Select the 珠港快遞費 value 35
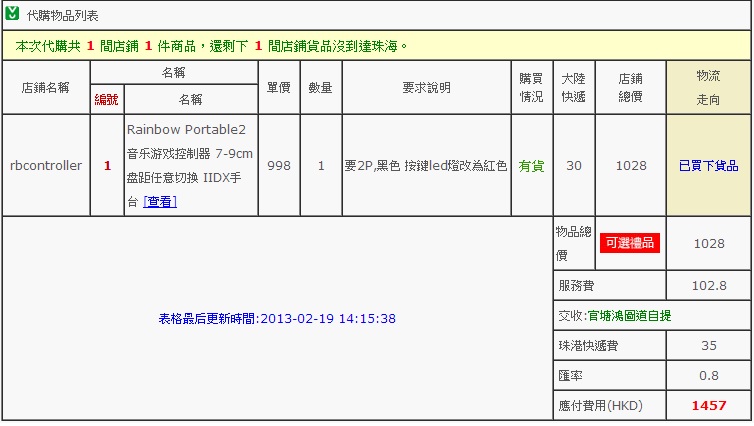The height and width of the screenshot is (426, 754). coord(709,346)
